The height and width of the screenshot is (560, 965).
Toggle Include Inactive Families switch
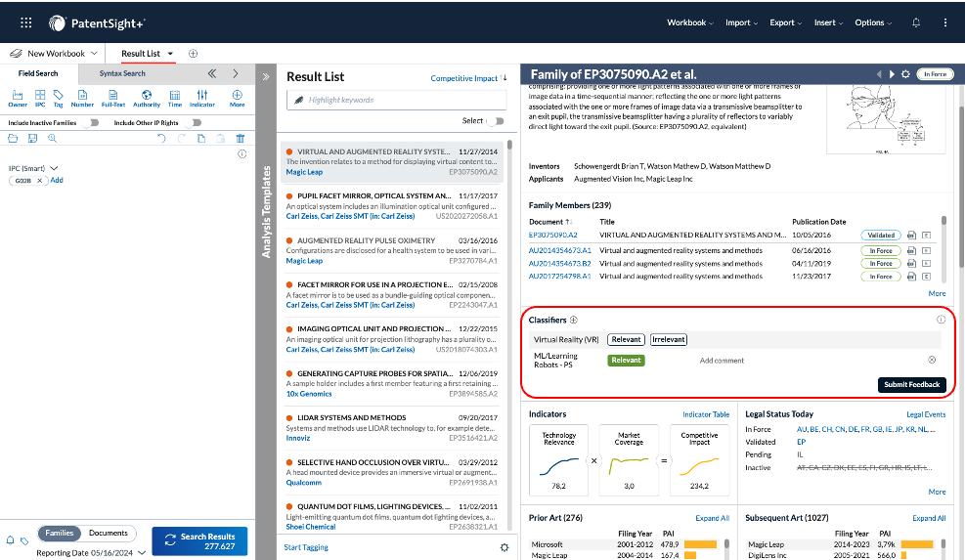pyautogui.click(x=92, y=122)
